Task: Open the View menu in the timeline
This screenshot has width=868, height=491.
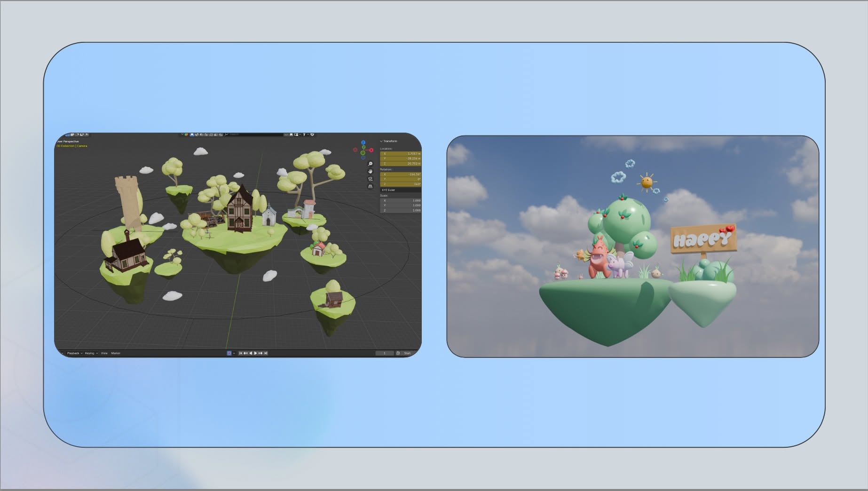Action: 104,353
